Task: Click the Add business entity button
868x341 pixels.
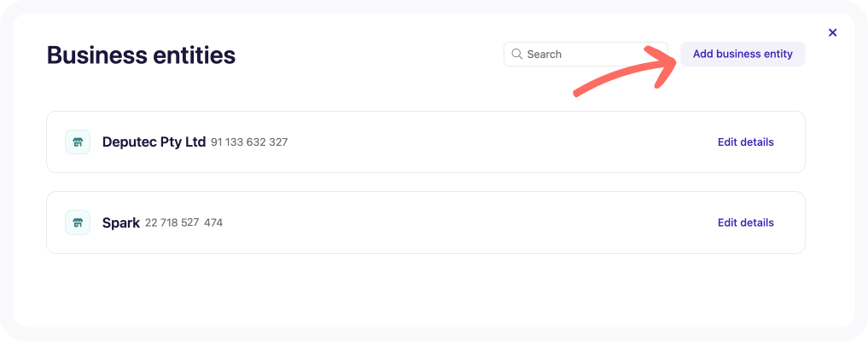Action: pos(743,55)
